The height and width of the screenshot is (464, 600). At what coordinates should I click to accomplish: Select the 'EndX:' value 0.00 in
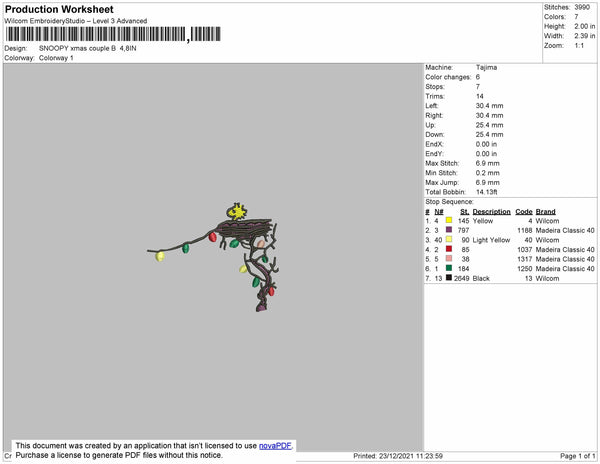[486, 144]
